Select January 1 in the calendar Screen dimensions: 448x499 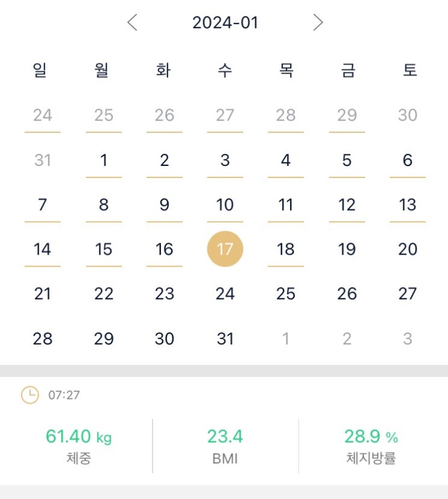pos(104,161)
